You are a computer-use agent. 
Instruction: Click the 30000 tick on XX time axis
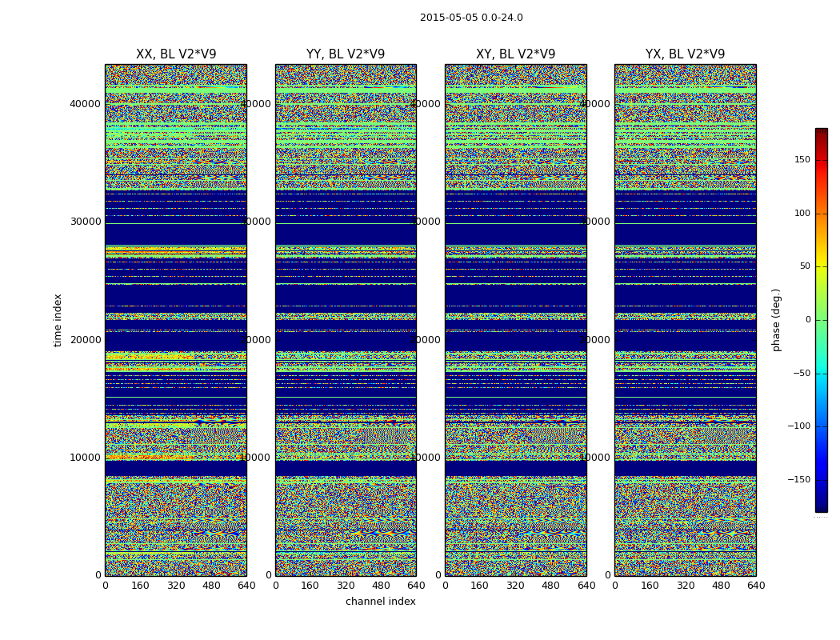click(85, 222)
